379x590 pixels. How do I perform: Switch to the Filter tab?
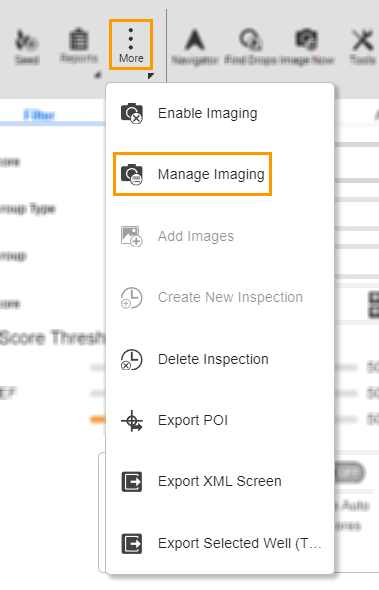[39, 114]
